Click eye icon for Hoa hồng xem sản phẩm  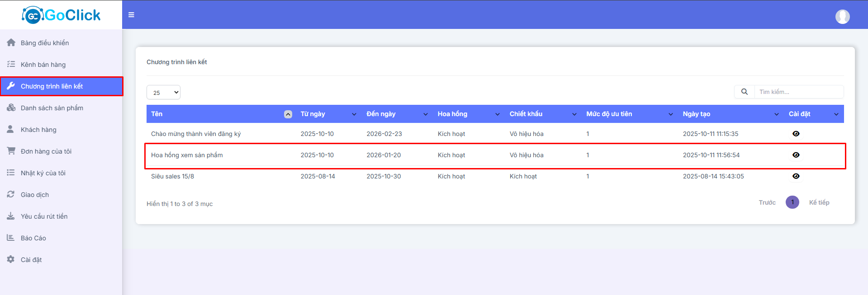tap(796, 155)
